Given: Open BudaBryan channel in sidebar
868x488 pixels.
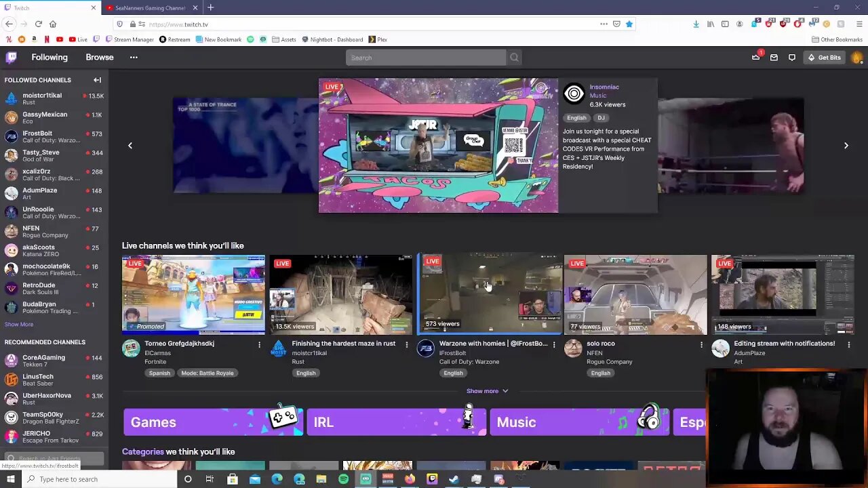Looking at the screenshot, I should tap(54, 308).
